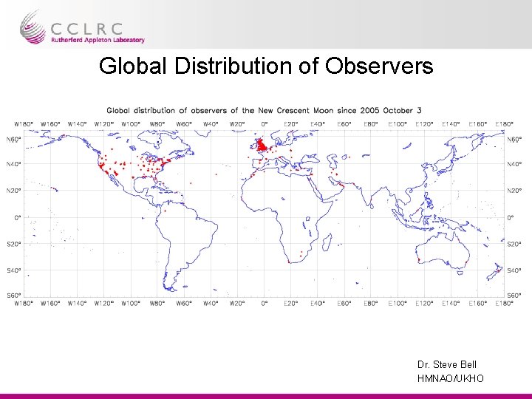532x399 pixels.
Task: Select the CCLRC letters in the header
Action: (87, 29)
